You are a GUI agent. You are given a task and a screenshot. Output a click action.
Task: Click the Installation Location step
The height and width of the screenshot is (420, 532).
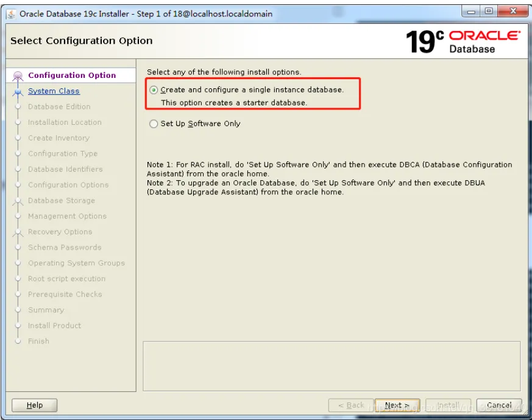pos(65,122)
